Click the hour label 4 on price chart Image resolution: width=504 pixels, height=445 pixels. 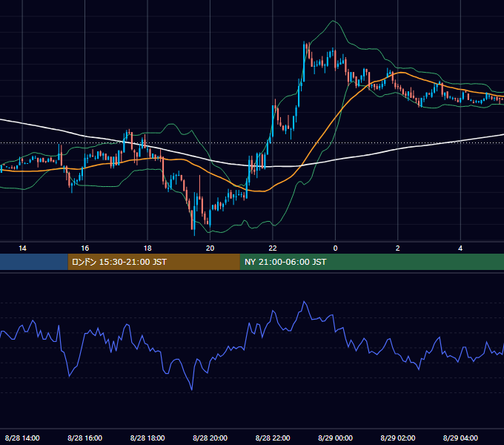point(460,248)
